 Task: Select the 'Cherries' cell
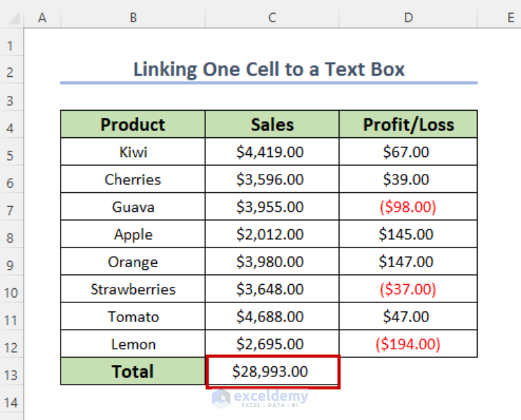133,179
